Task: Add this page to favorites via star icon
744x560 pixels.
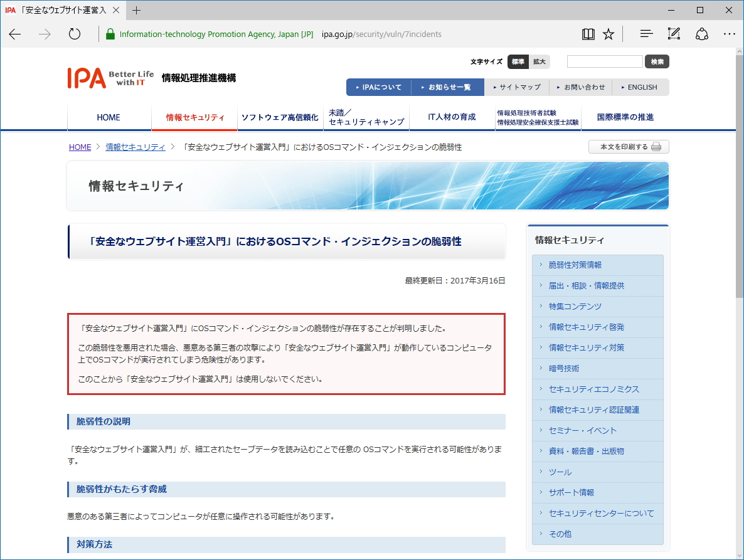Action: pos(608,34)
